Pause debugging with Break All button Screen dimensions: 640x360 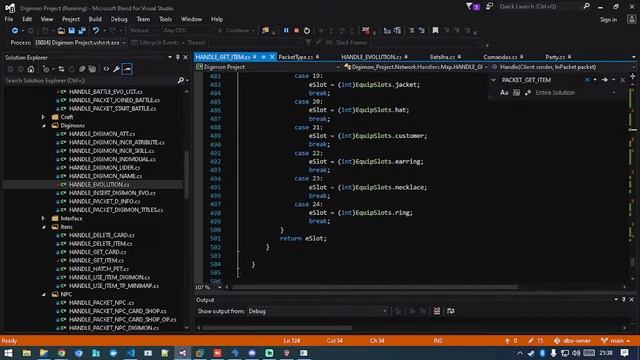click(x=286, y=31)
